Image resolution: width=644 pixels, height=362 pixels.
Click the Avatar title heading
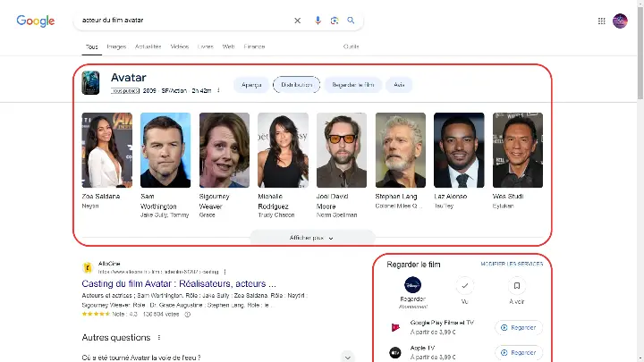tap(129, 78)
